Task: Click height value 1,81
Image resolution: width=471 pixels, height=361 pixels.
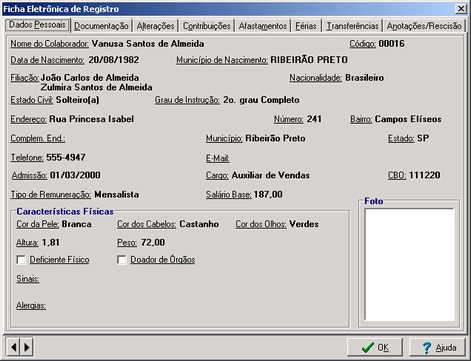Action: (51, 242)
